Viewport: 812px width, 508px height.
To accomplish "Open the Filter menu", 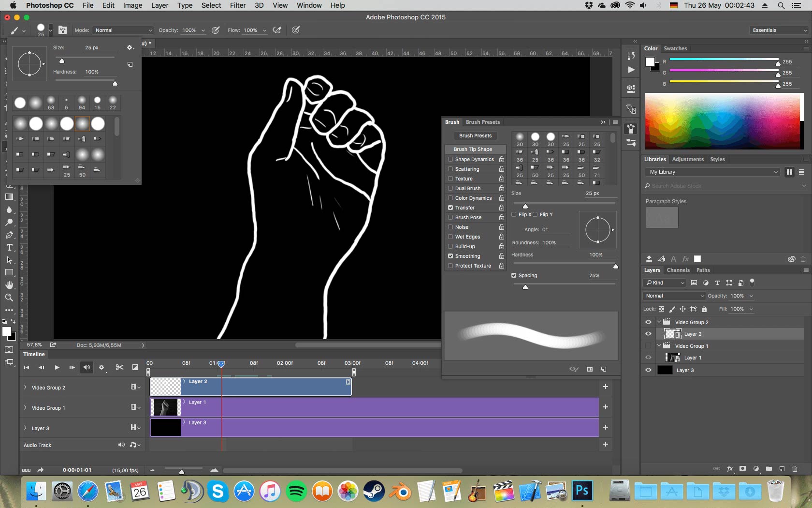I will [237, 5].
